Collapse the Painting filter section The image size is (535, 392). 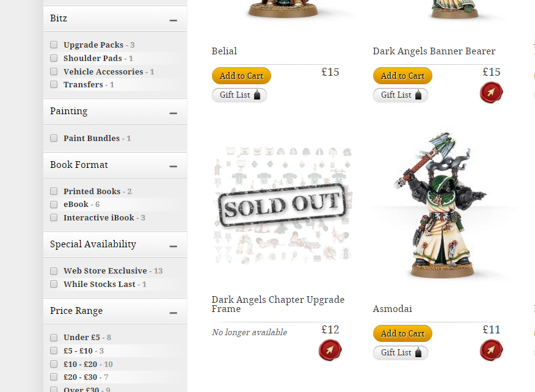point(173,113)
